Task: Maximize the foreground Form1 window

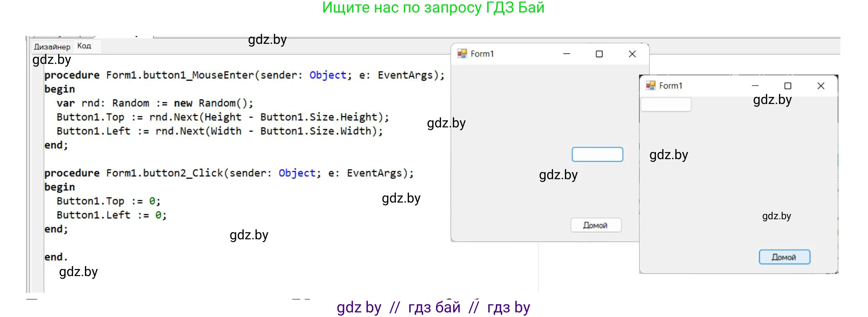Action: [788, 86]
